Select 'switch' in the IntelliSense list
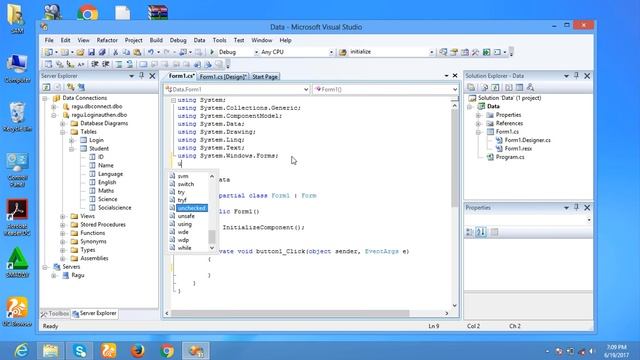Screen dimensions: 640x360 [x=186, y=184]
